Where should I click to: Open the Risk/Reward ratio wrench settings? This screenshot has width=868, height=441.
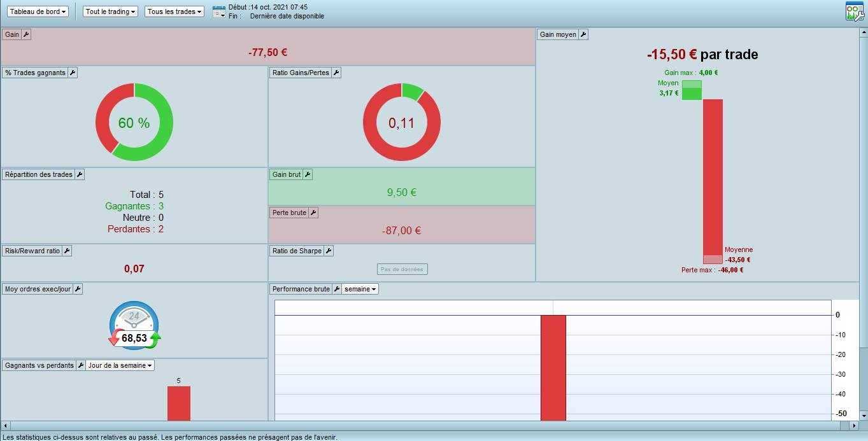tap(67, 251)
